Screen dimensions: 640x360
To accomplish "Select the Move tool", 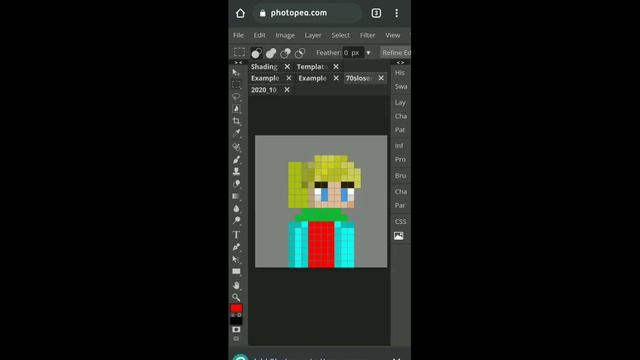I will coord(236,73).
